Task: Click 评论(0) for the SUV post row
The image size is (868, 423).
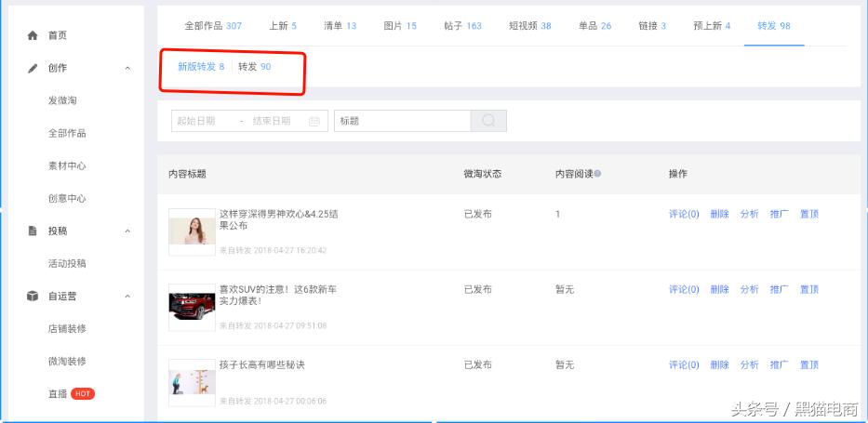Action: coord(684,289)
